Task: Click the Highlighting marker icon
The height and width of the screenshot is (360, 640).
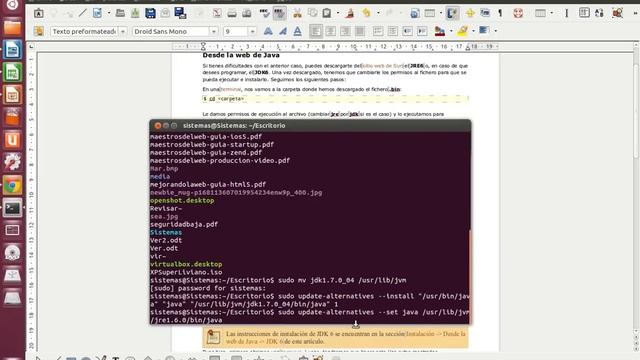Action: 462,31
